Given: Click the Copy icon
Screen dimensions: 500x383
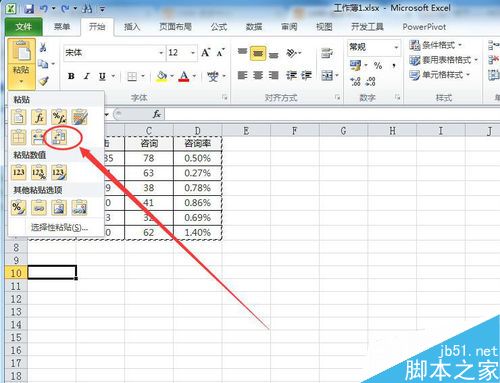Looking at the screenshot, I should (x=43, y=64).
